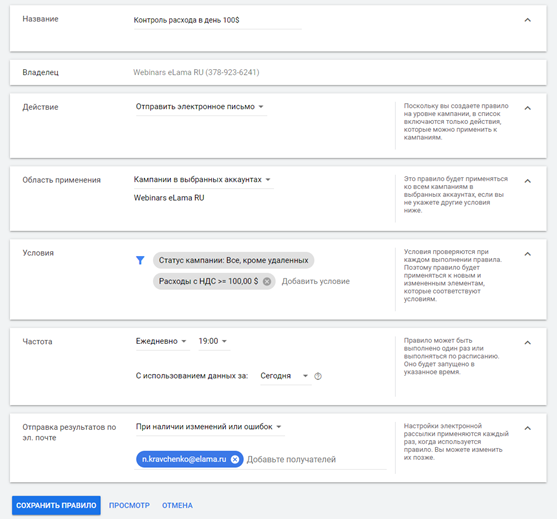The image size is (557, 519).
Task: Click the blue filter funnel icon
Action: tap(140, 260)
